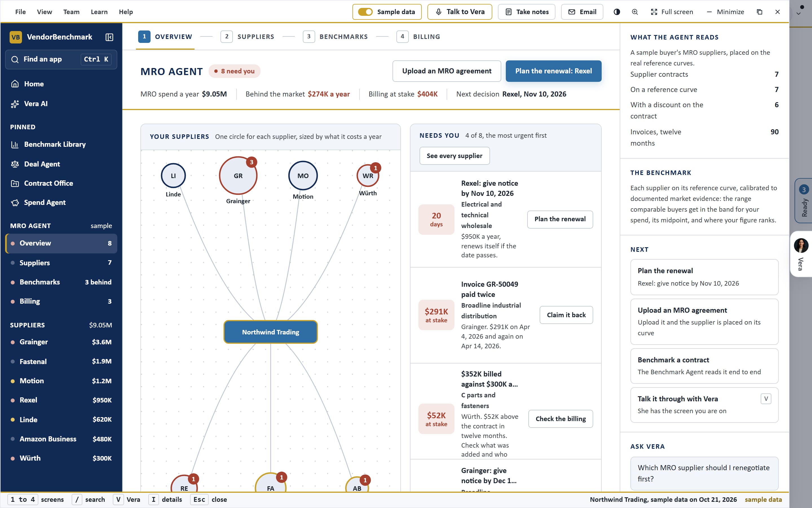
Task: Open Benchmarks 3 behind in MRO Agent list
Action: click(61, 282)
